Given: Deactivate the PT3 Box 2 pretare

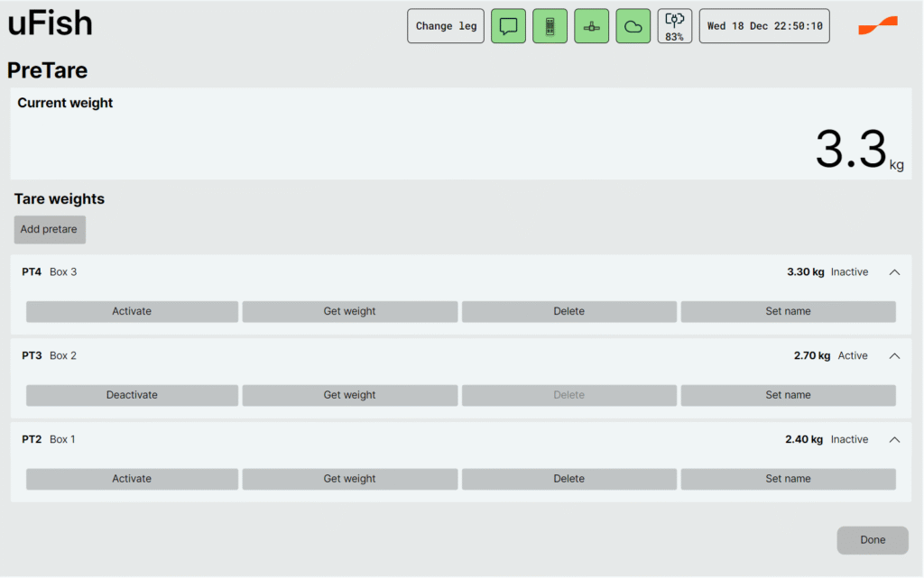Looking at the screenshot, I should 132,395.
